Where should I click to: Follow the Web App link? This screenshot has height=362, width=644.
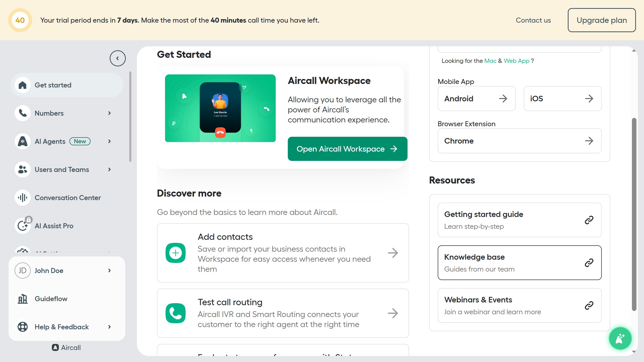516,61
